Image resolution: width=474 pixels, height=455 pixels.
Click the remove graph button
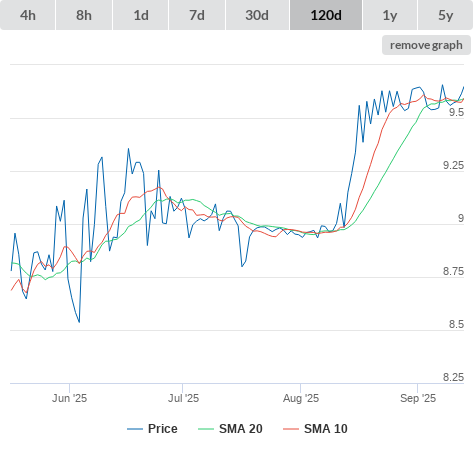426,45
